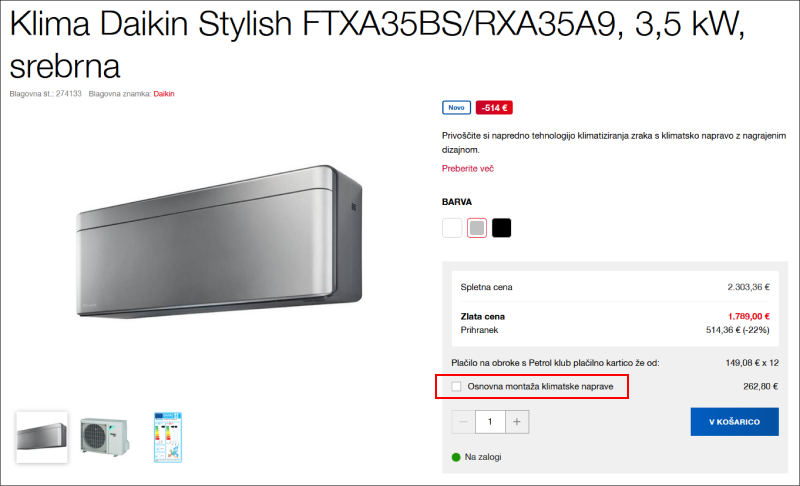Click the Osnovna montaža klimatske naprave label text
800x486 pixels.
point(540,387)
